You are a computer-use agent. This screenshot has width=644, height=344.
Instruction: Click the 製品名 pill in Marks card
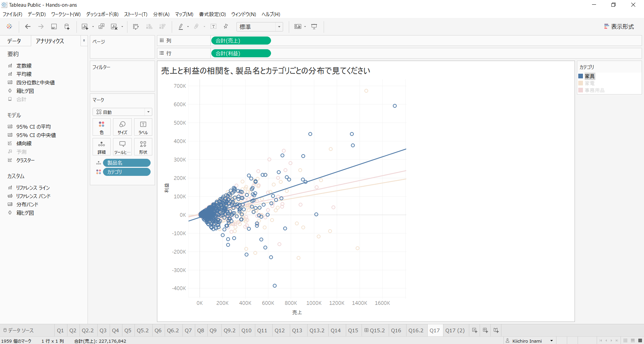127,163
